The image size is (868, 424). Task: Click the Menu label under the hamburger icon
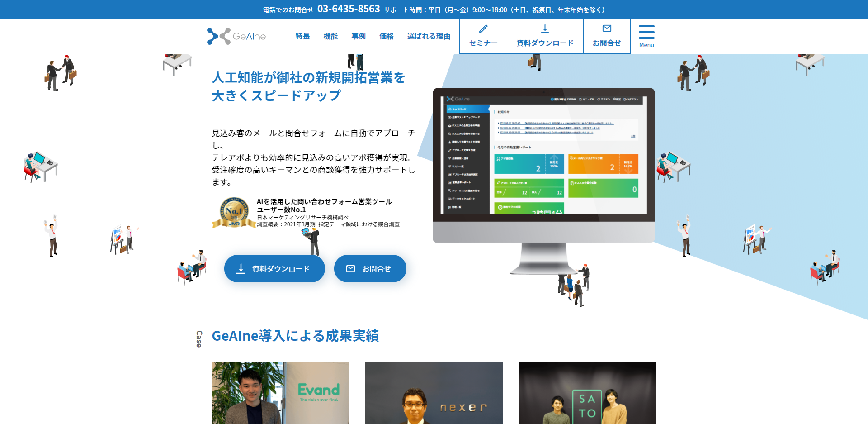[646, 45]
